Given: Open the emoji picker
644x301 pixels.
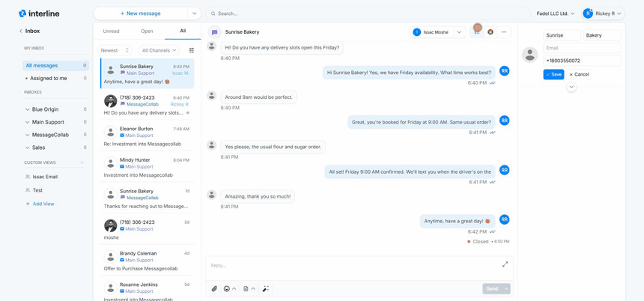Looking at the screenshot, I should pos(226,289).
